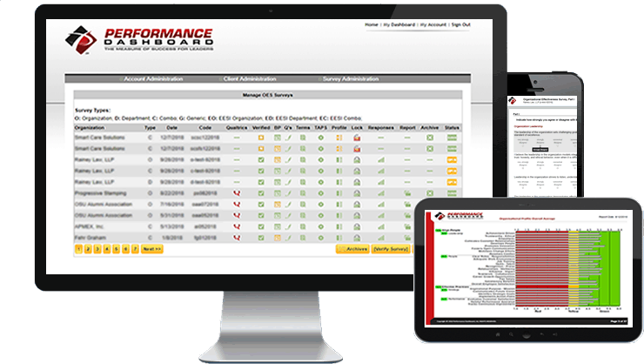The height and width of the screenshot is (364, 644).
Task: Toggle Verified checkbox for APMEX, Inc.
Action: 261,226
